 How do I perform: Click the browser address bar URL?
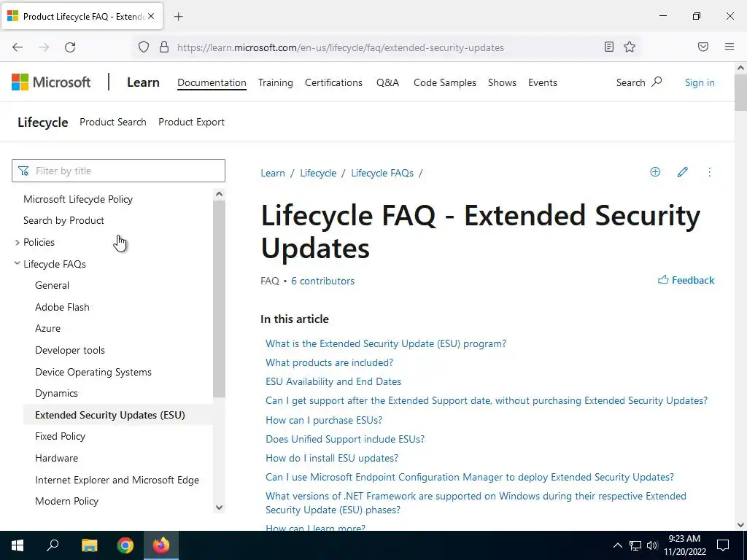(340, 47)
